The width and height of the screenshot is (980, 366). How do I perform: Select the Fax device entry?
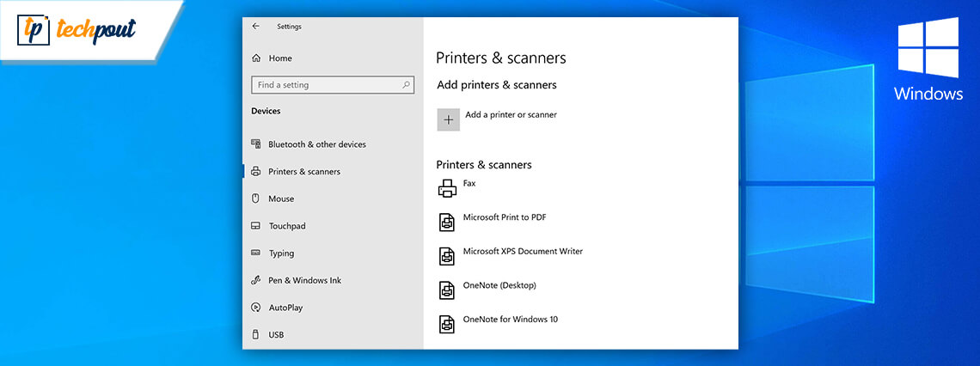[469, 184]
